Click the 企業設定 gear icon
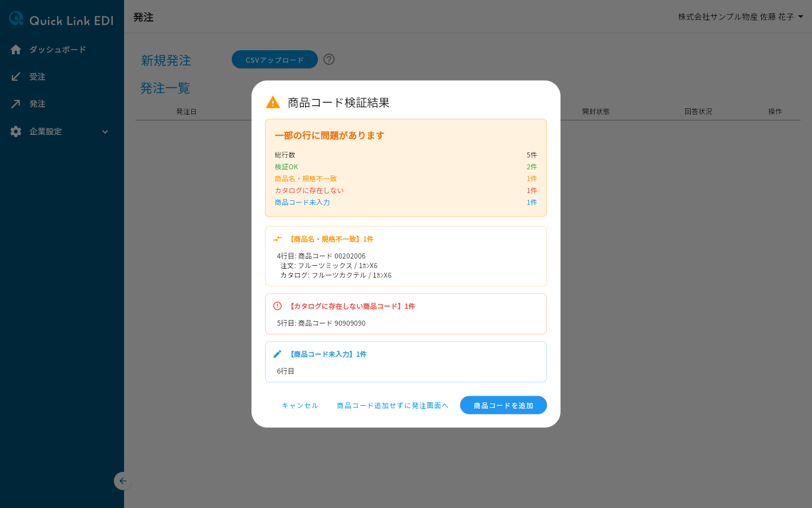Screen dimensions: 812x508 tap(16, 132)
